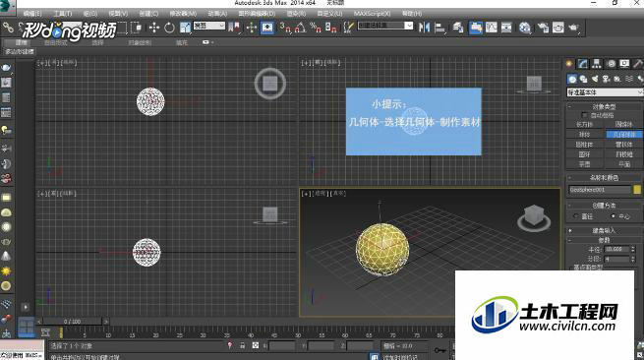
Task: Click the Radius value input field
Action: tap(616, 249)
